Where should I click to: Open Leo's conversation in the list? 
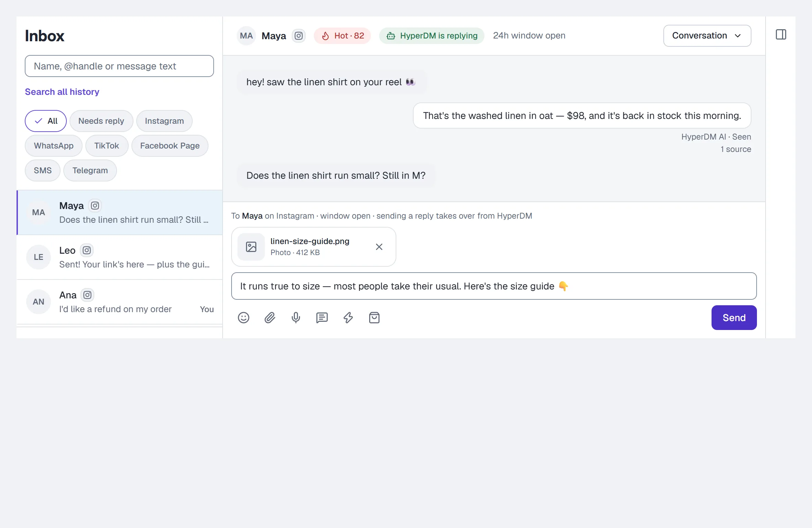(x=120, y=257)
